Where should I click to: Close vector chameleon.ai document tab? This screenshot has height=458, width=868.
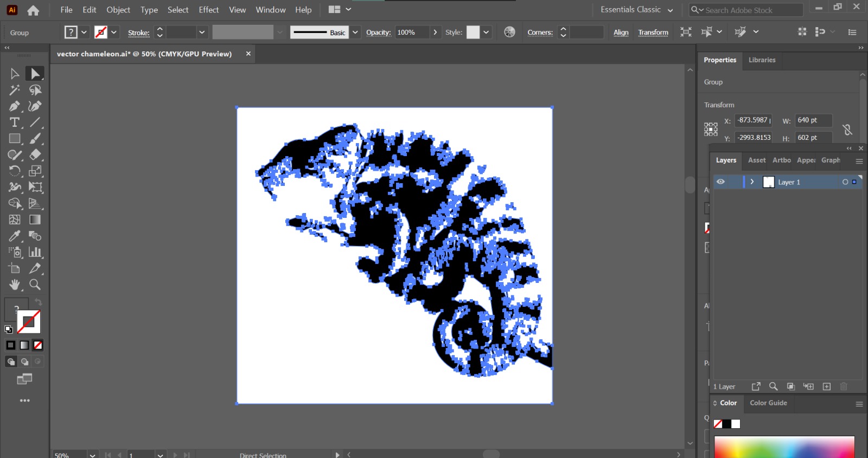click(248, 54)
